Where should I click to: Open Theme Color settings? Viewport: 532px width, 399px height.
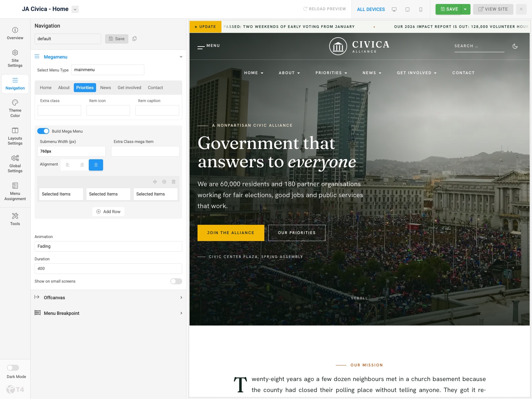(15, 108)
